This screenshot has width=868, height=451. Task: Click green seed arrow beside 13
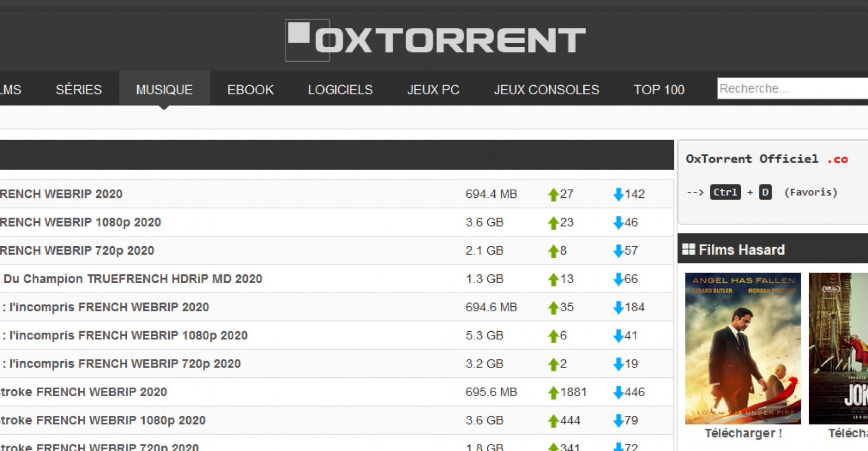[x=553, y=279]
